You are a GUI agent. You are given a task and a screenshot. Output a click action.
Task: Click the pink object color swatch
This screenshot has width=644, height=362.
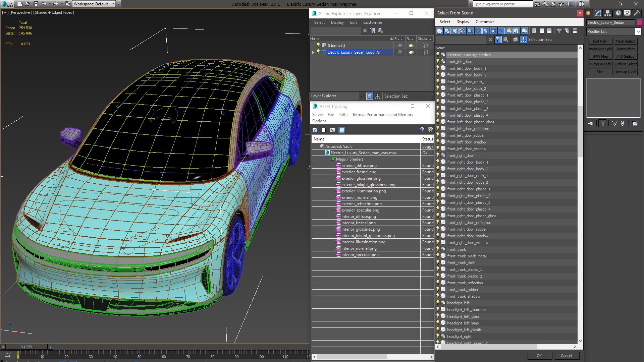tap(639, 22)
